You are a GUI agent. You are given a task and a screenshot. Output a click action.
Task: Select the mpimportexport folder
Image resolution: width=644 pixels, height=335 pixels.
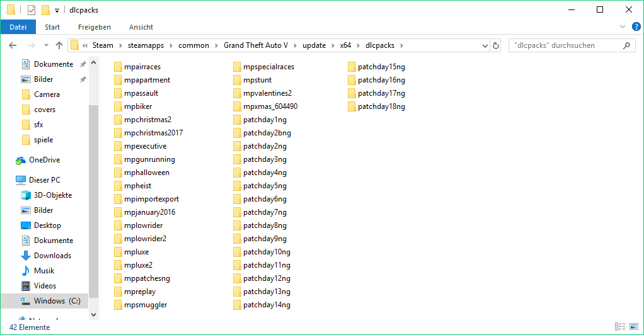tap(152, 199)
